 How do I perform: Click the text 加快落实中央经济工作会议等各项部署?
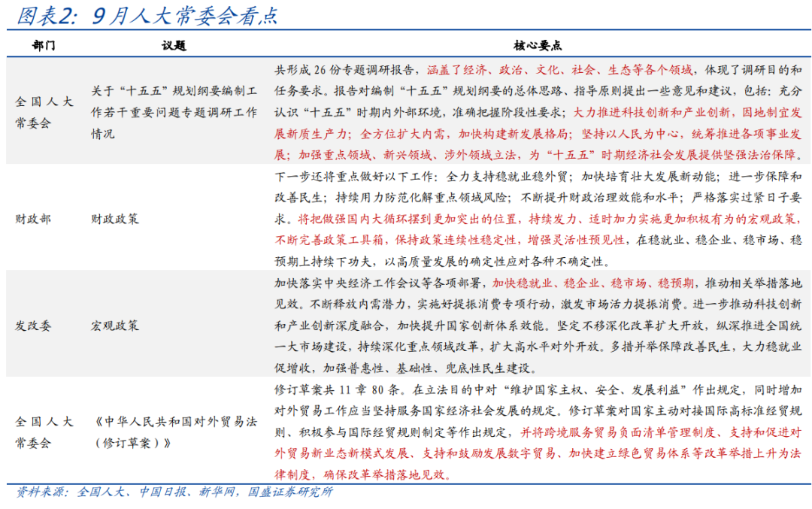pos(377,283)
